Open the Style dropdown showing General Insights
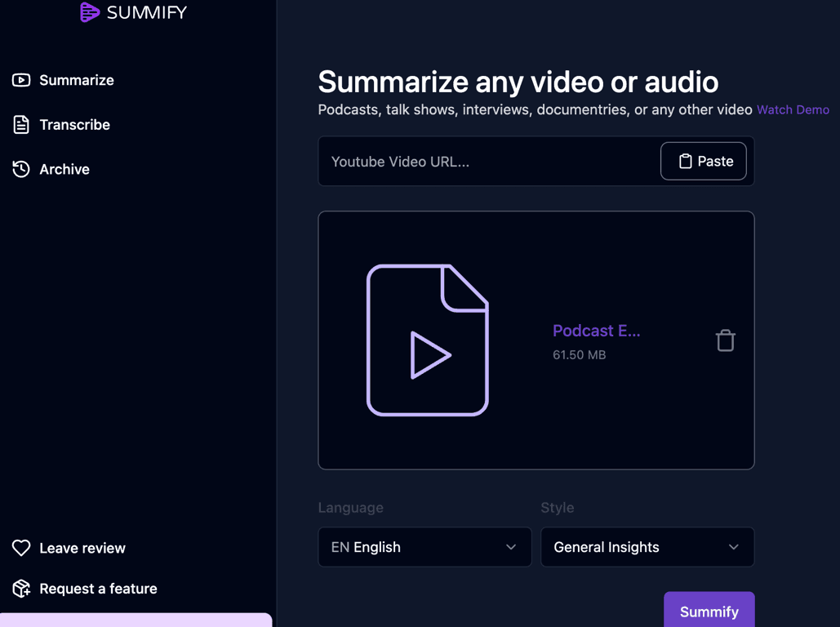The height and width of the screenshot is (627, 840). [x=647, y=547]
